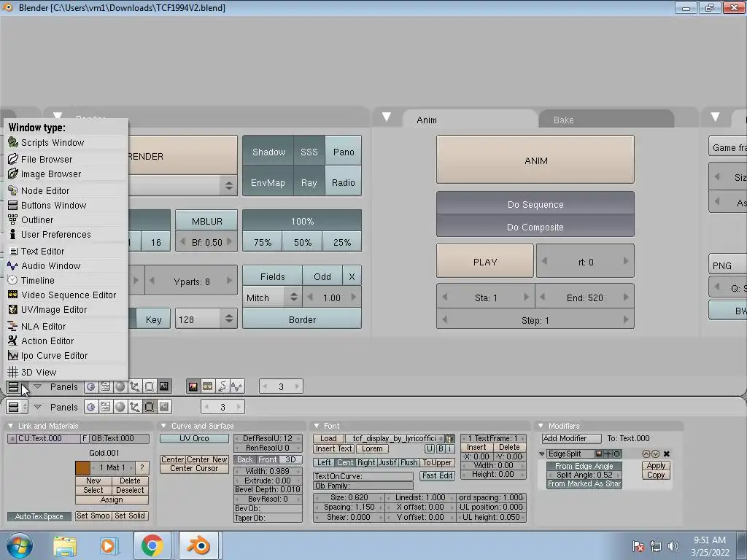
Task: Toggle Radio render option
Action: tap(344, 182)
